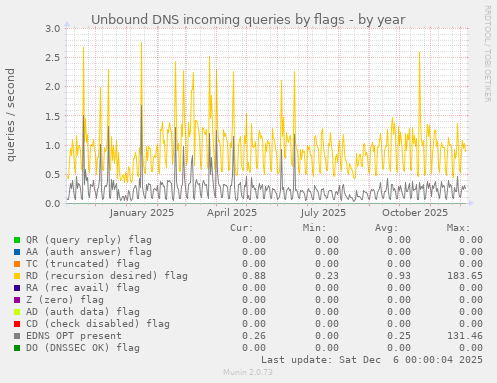The width and height of the screenshot is (497, 383).
Task: Select the 'QR (query reply) flag' legend label
Action: tap(89, 240)
